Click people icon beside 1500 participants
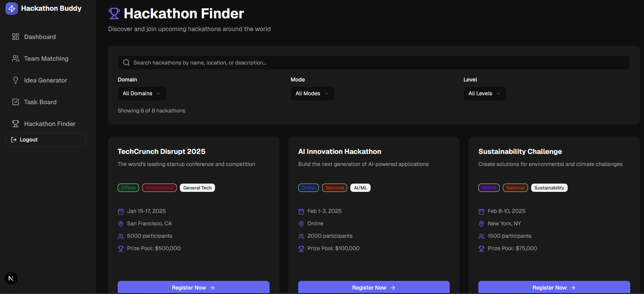644x294 pixels. click(481, 236)
